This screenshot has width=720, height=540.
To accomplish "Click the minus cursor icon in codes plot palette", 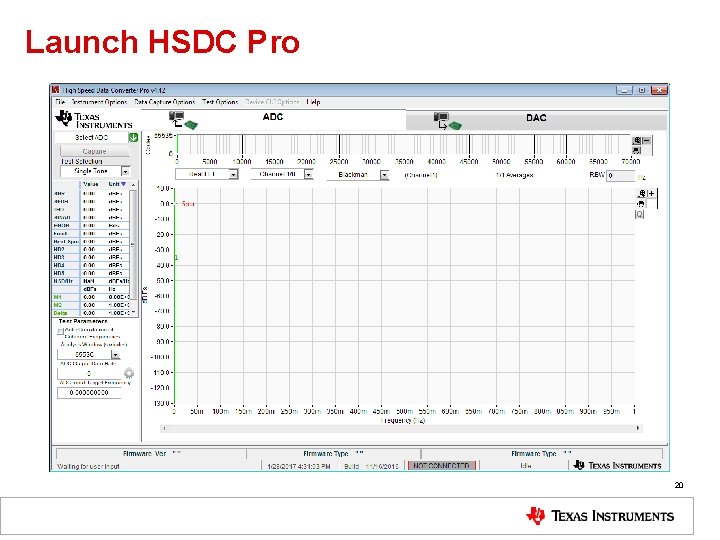I will 647,141.
